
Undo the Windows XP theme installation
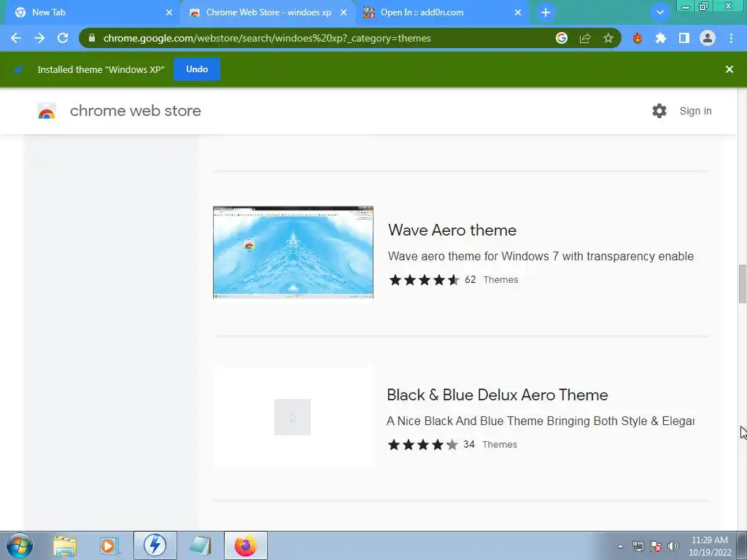[197, 69]
